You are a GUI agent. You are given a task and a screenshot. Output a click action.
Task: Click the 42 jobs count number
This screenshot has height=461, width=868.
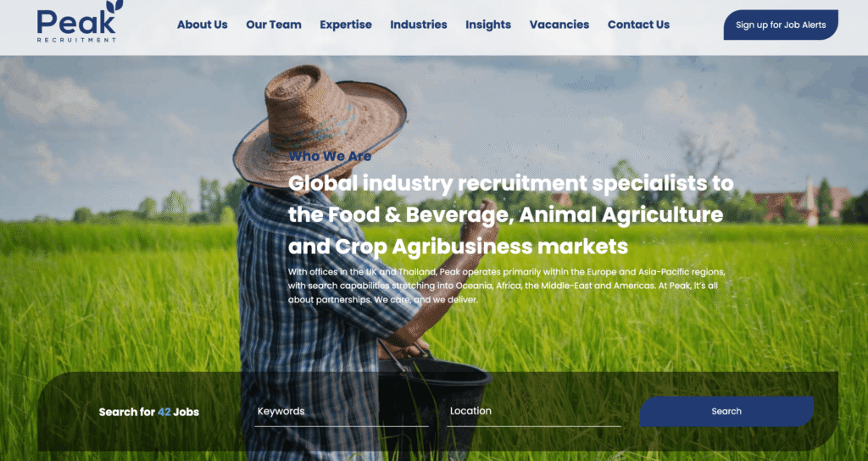click(x=164, y=412)
